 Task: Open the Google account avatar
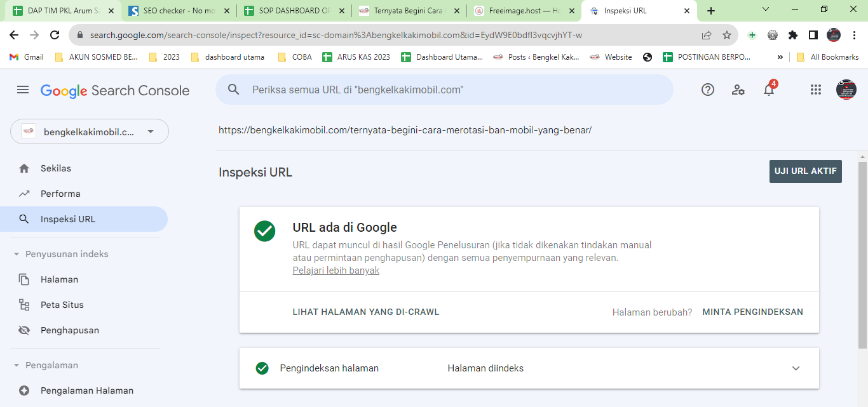(x=846, y=90)
